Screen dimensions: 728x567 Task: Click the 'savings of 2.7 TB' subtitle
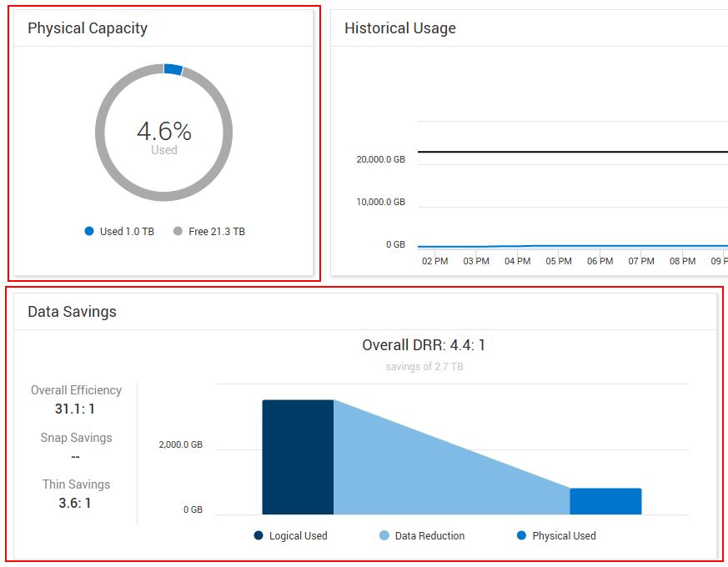coord(424,367)
